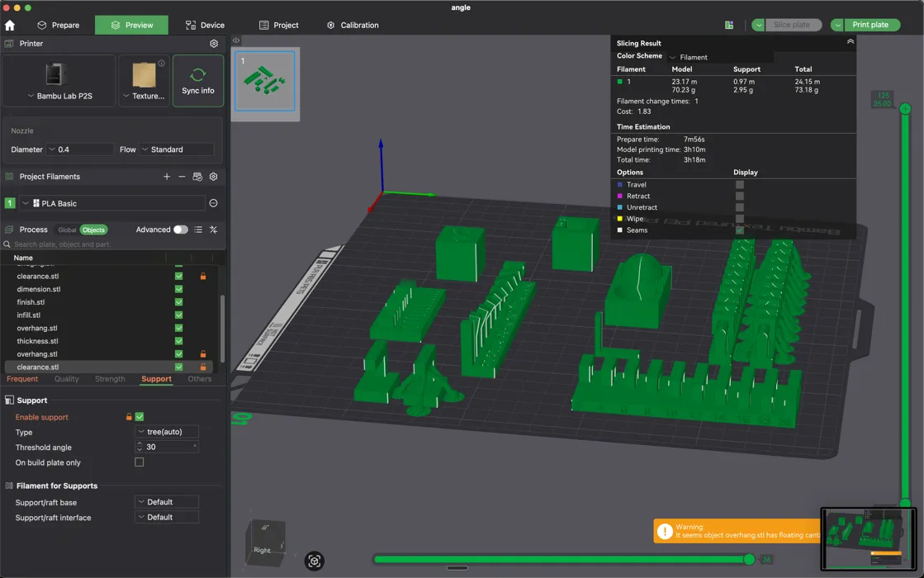Open PLA Basic filament edit menu icon

tap(213, 203)
